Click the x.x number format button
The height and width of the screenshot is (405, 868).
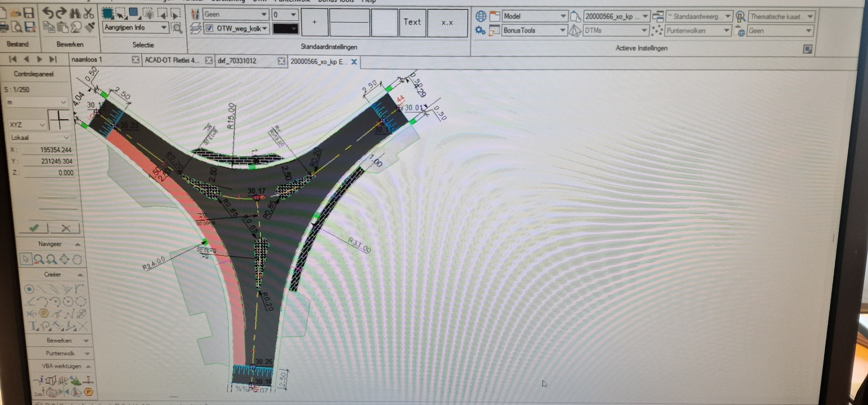coord(447,23)
